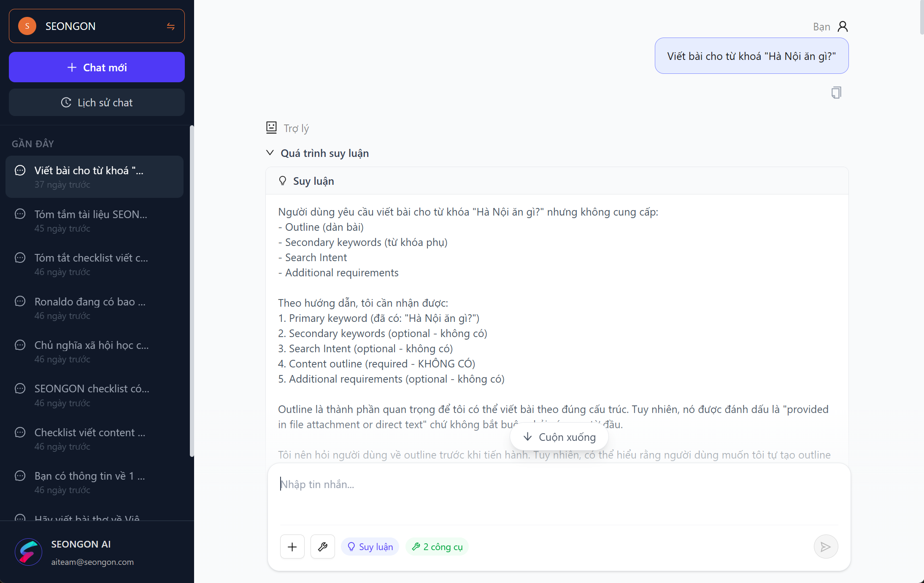Open the wrench tools icon

(323, 547)
